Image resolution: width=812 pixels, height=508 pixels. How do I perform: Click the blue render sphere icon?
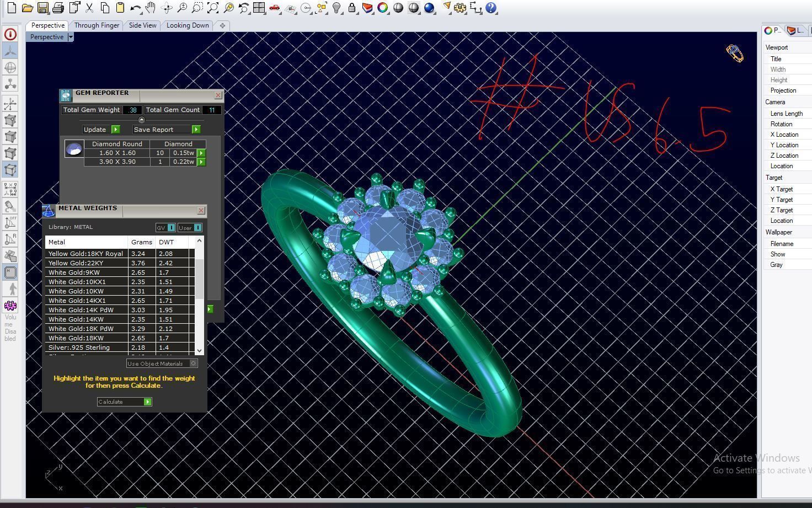[x=429, y=8]
